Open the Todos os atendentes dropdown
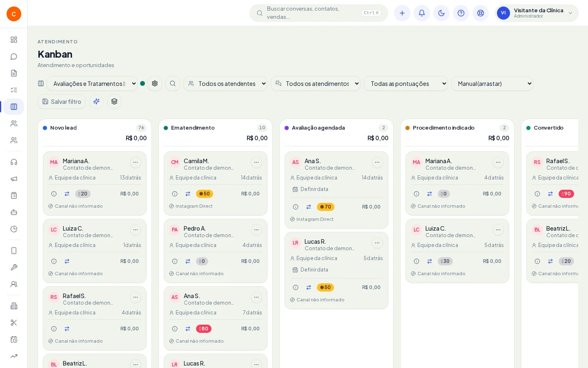 pyautogui.click(x=225, y=83)
